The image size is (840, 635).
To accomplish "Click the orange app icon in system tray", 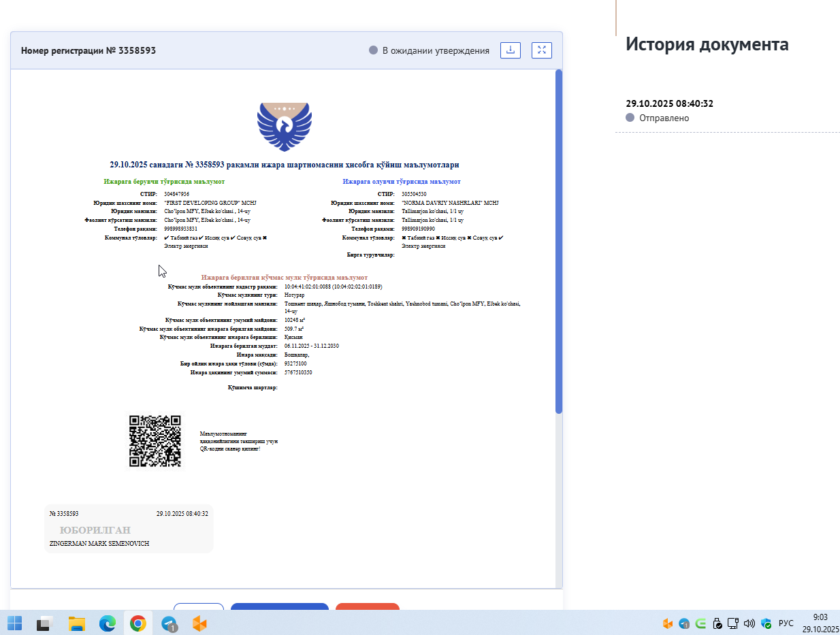I will [x=668, y=623].
